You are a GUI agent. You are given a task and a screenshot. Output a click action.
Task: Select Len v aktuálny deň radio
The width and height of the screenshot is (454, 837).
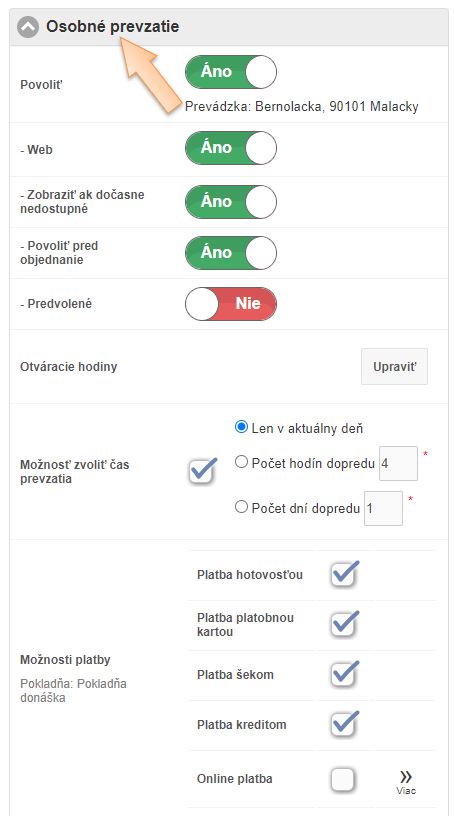click(242, 427)
